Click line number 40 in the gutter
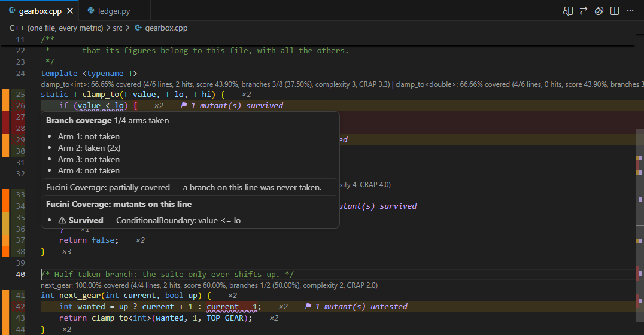The image size is (644, 335). click(20, 274)
